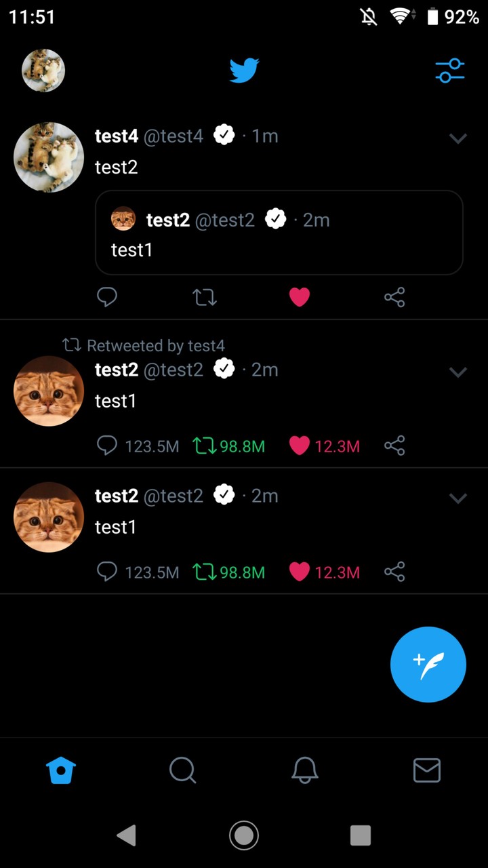Share test4's tweet using the share icon

(394, 297)
